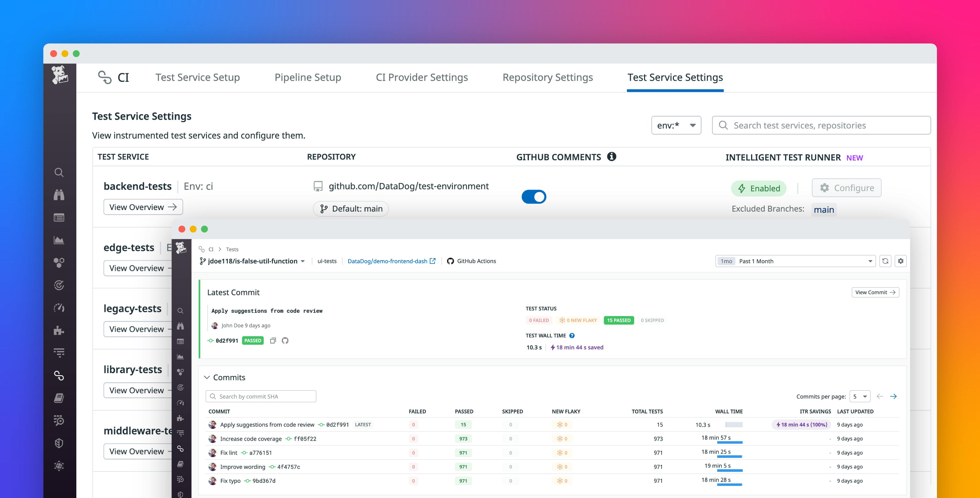Expand the jdoe118/is-false-util-function branch dropdown
980x498 pixels.
(303, 261)
